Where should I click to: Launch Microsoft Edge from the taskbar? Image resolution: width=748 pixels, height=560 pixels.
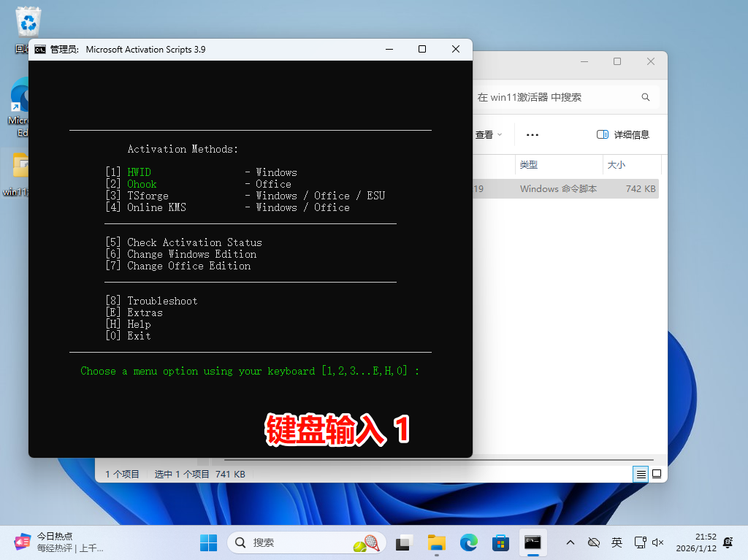pos(468,542)
